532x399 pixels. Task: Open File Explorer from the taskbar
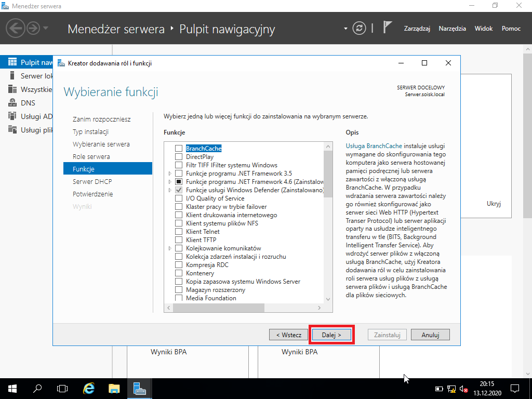point(114,389)
